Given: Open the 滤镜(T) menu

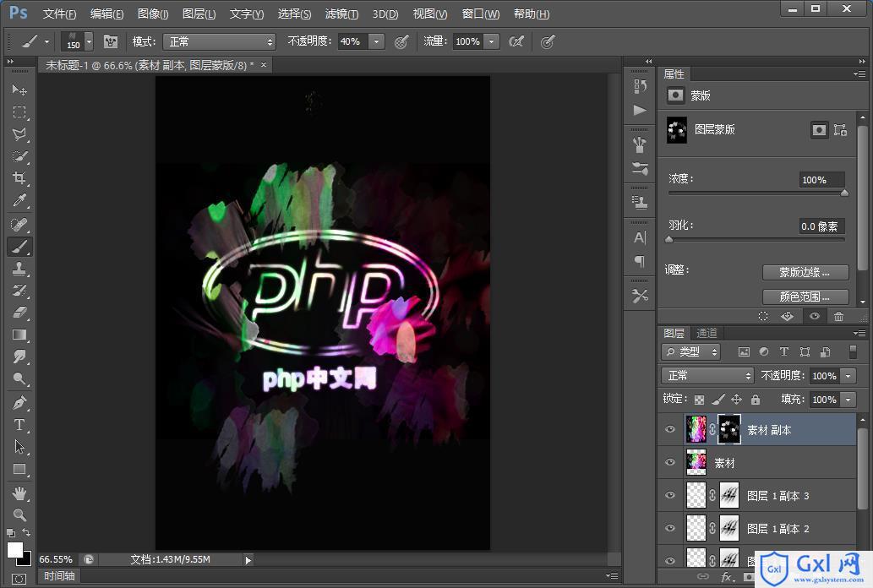Looking at the screenshot, I should (x=342, y=14).
